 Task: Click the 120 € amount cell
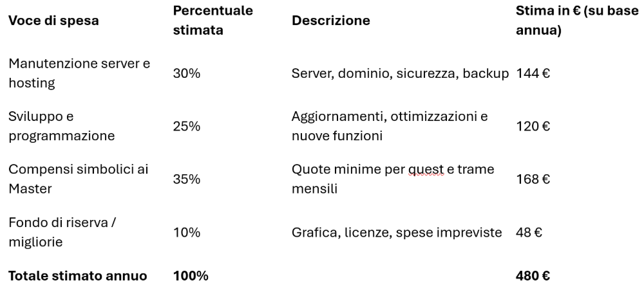[533, 127]
